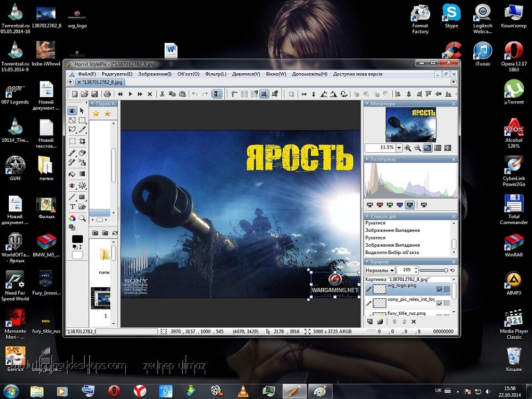Image resolution: width=532 pixels, height=399 pixels.
Task: Select the eye viewer tool in toolbox
Action: click(72, 111)
